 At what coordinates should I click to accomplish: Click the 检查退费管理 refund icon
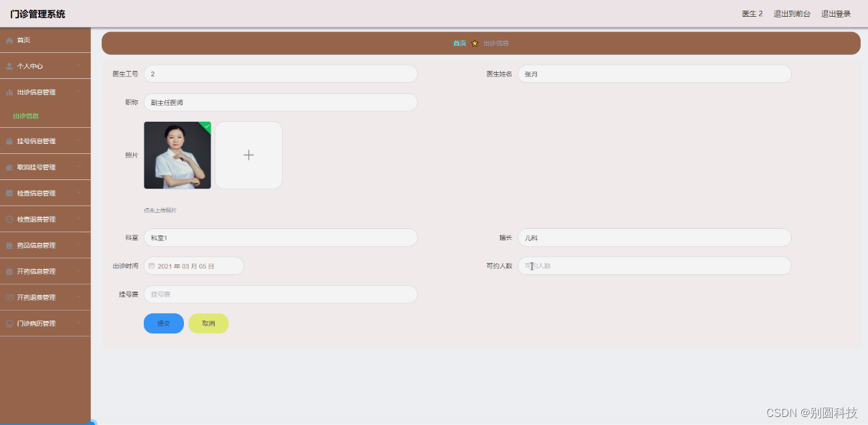(x=9, y=219)
